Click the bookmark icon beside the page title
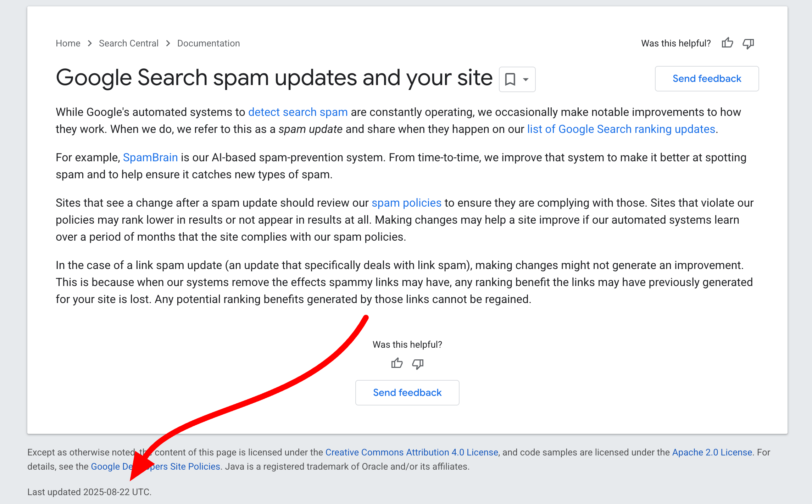 tap(510, 79)
